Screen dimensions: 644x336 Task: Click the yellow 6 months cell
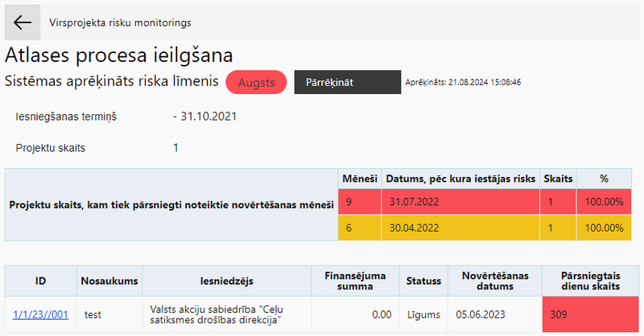point(360,227)
